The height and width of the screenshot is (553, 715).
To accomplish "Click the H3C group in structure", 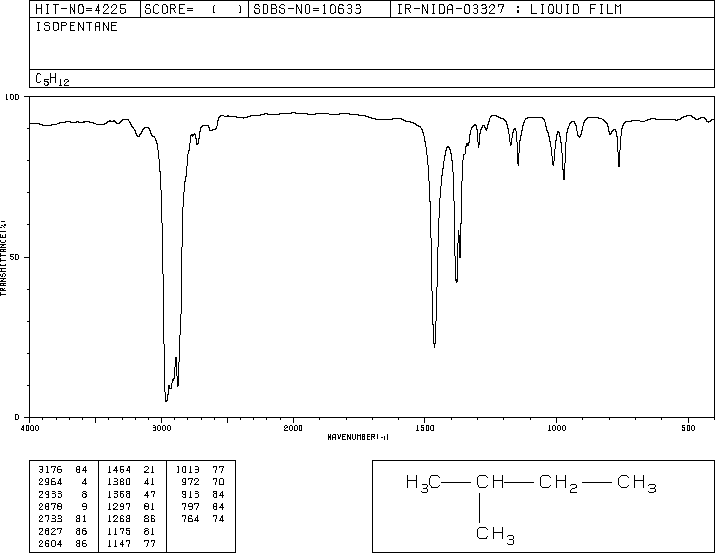I will [423, 483].
